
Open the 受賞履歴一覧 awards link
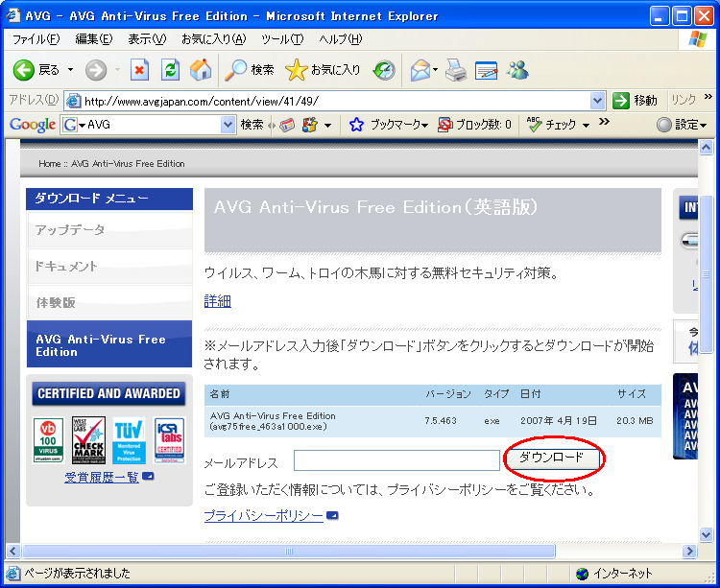pos(102,477)
